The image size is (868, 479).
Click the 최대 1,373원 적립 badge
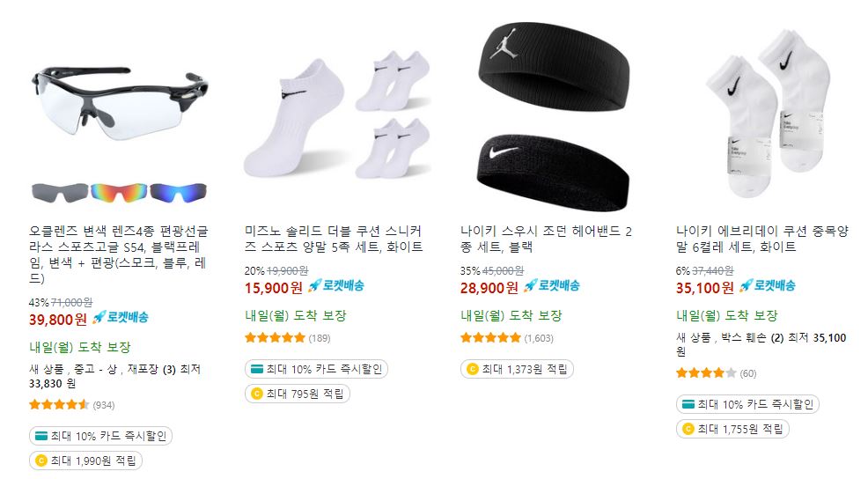[517, 369]
